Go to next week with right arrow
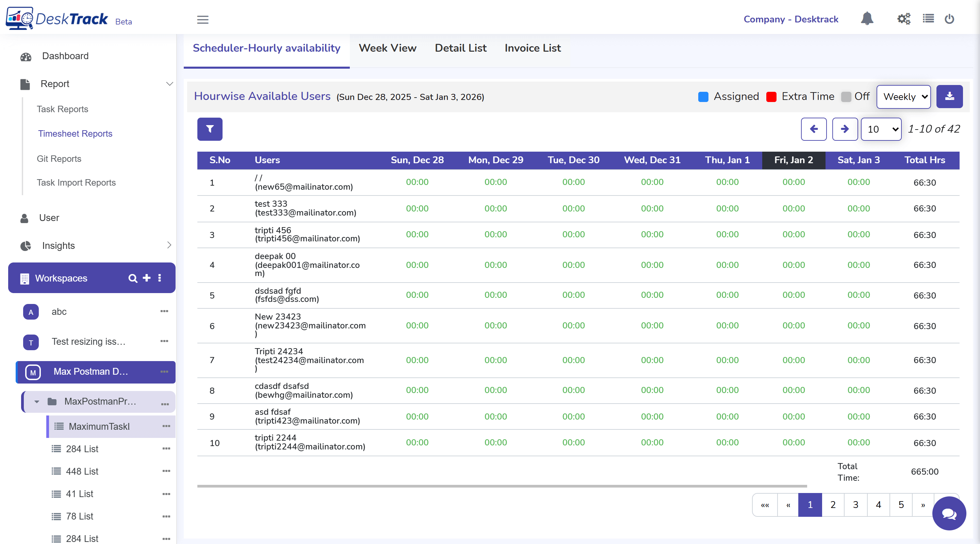The width and height of the screenshot is (980, 544). (844, 129)
